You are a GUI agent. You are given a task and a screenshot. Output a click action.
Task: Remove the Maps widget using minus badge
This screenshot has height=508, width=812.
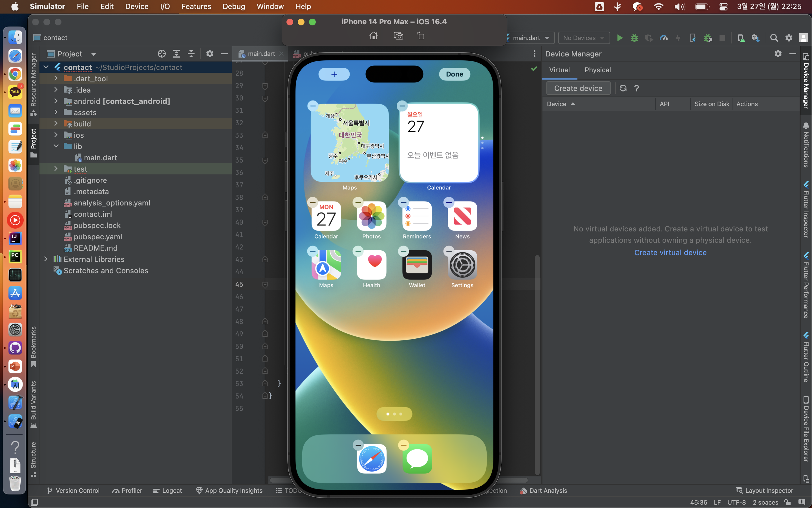tap(313, 106)
